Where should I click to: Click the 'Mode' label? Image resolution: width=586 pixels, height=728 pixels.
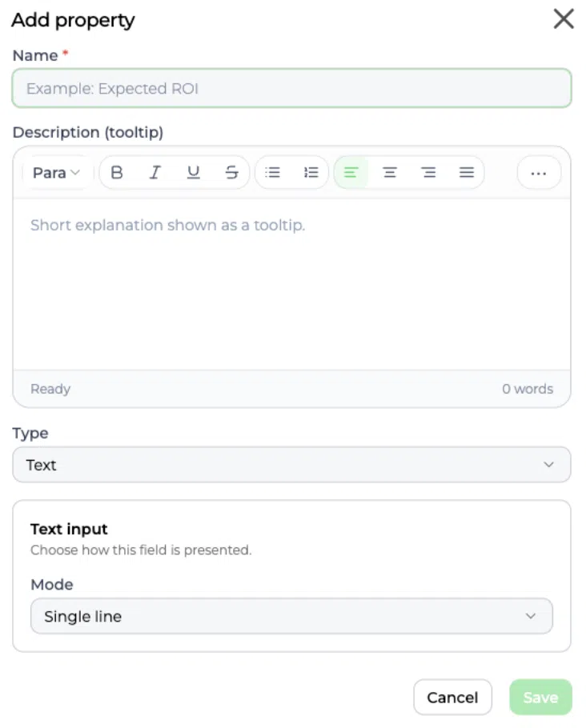52,585
